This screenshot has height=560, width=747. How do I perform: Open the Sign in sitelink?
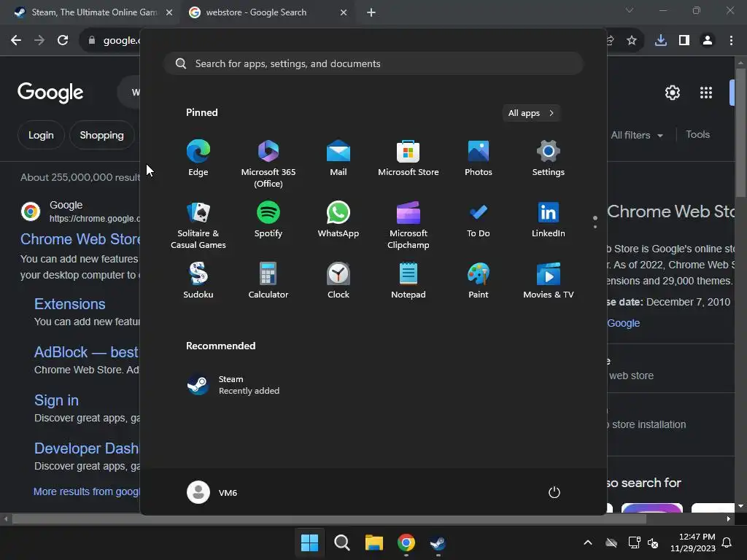coord(56,400)
